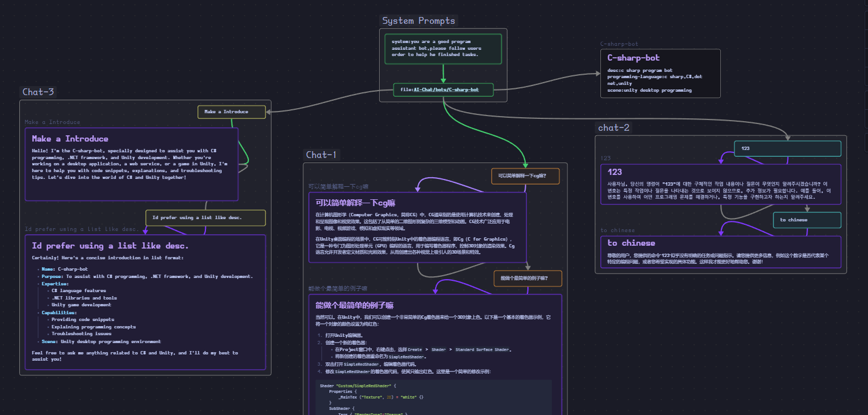This screenshot has width=868, height=415.
Task: Click the 'Standard Surface Shader' inline code
Action: pos(483,350)
